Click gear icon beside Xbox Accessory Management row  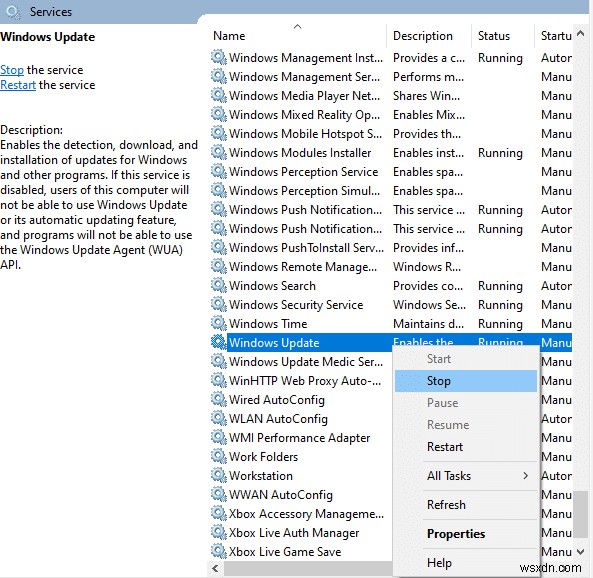pyautogui.click(x=219, y=514)
